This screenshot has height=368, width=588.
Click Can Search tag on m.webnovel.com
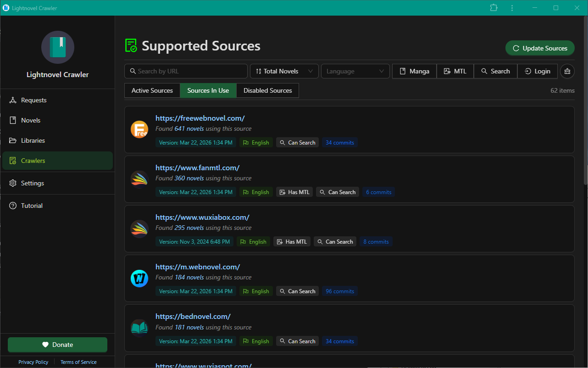tap(297, 291)
